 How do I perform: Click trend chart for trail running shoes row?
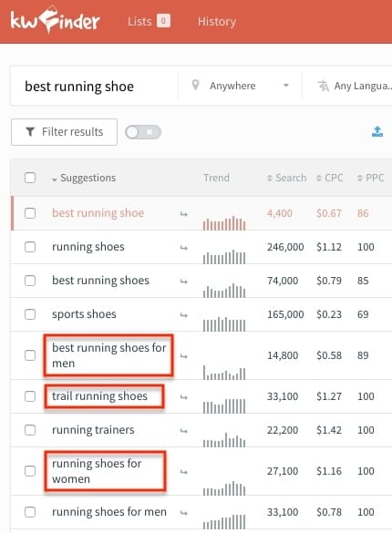click(x=224, y=406)
